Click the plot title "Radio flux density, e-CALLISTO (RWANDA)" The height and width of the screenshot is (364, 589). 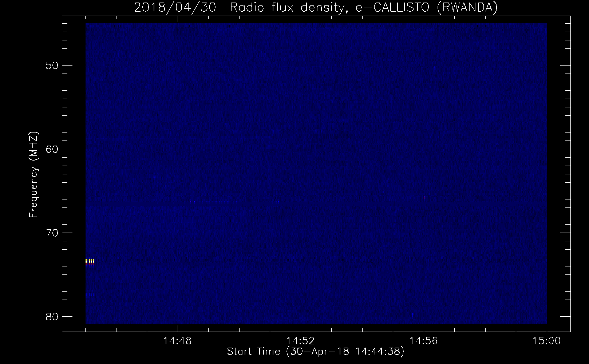pos(363,7)
